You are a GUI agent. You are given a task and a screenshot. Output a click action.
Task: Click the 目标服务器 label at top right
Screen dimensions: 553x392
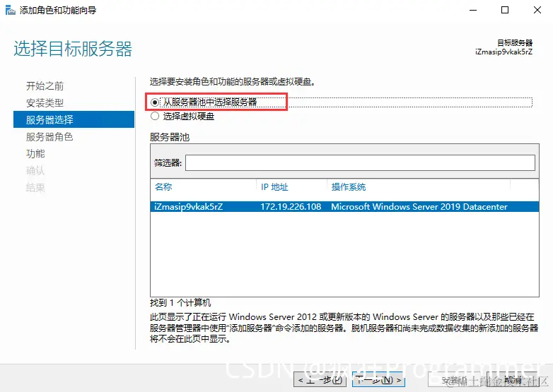click(x=515, y=43)
